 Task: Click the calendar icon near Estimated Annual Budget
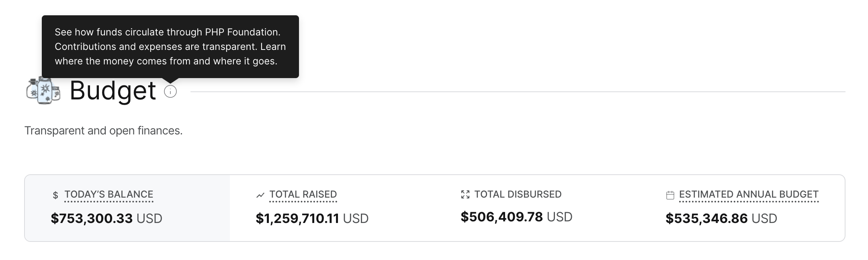click(x=670, y=195)
